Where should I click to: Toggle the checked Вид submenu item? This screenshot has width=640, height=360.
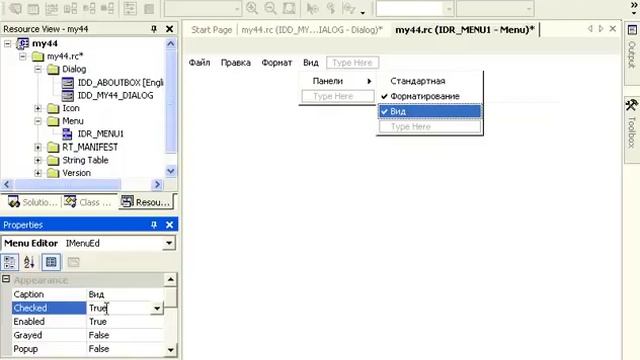[x=430, y=111]
